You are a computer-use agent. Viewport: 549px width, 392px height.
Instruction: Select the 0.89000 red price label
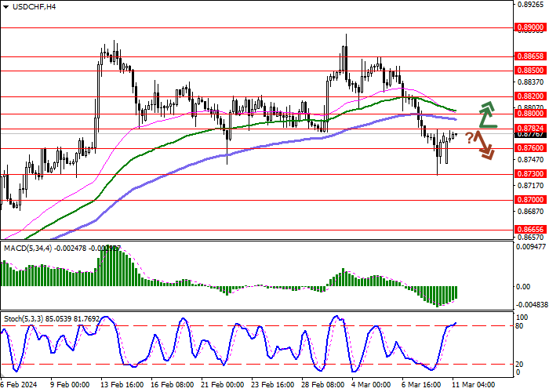(531, 27)
